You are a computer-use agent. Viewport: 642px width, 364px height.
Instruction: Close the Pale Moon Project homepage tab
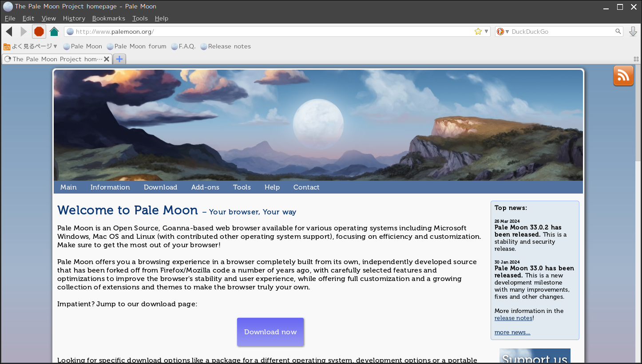click(107, 59)
